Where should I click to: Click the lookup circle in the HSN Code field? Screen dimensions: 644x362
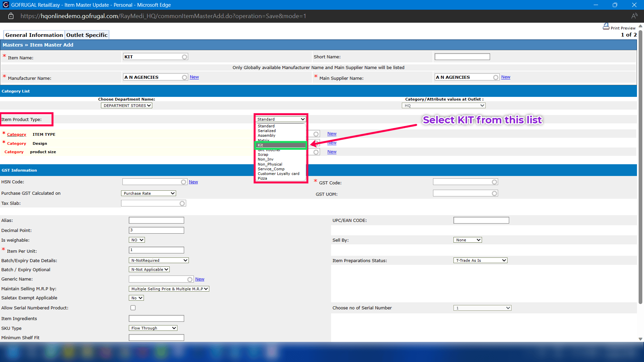tap(183, 182)
